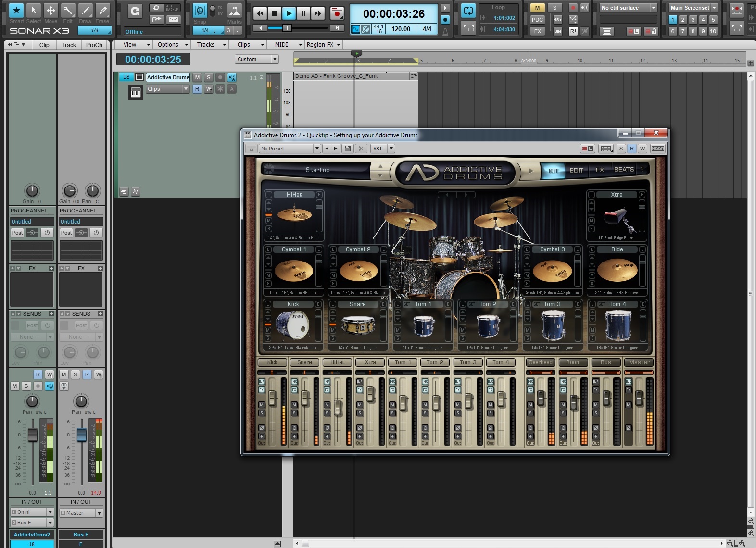Viewport: 756px width, 548px height.
Task: Open the Bus E output dropdown
Action: pyautogui.click(x=32, y=523)
